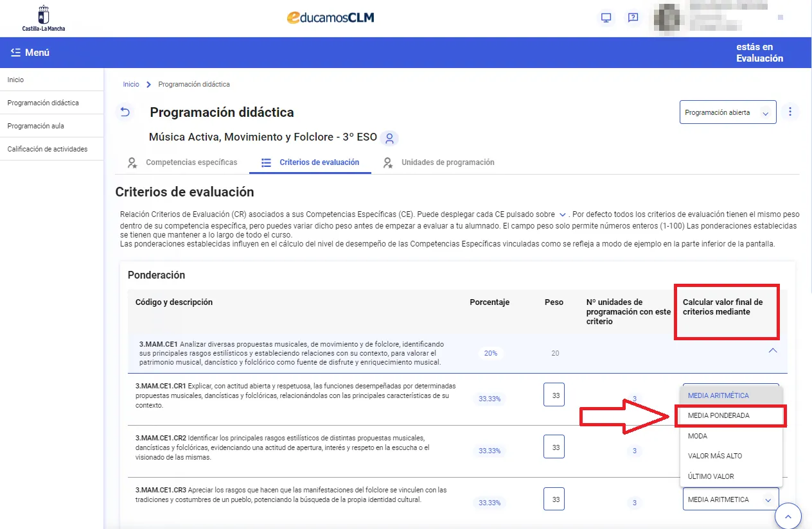Click Inicio in the breadcrumb trail
This screenshot has width=812, height=529.
pyautogui.click(x=130, y=84)
